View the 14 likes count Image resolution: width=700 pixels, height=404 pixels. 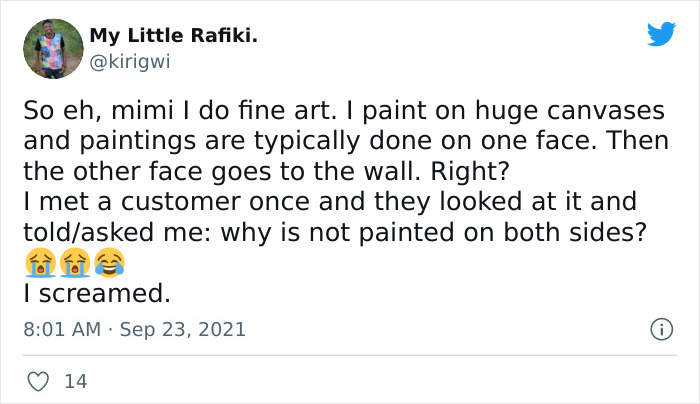click(74, 381)
